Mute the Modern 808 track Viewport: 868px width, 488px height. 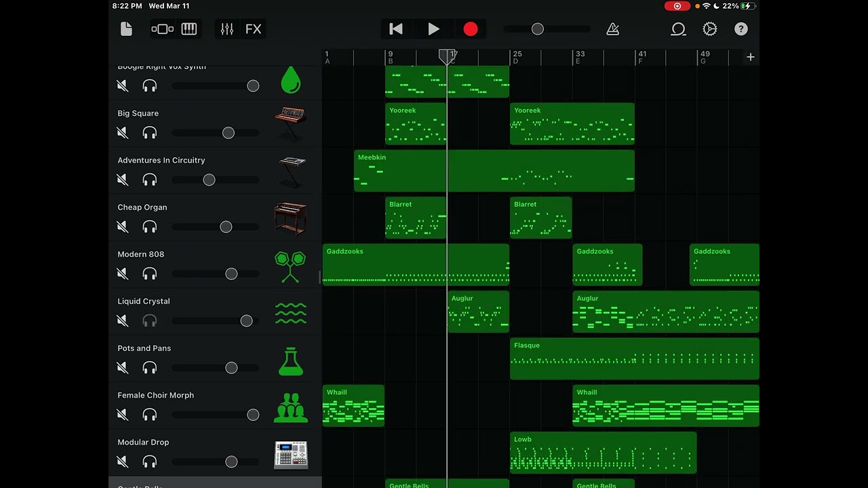click(x=123, y=274)
